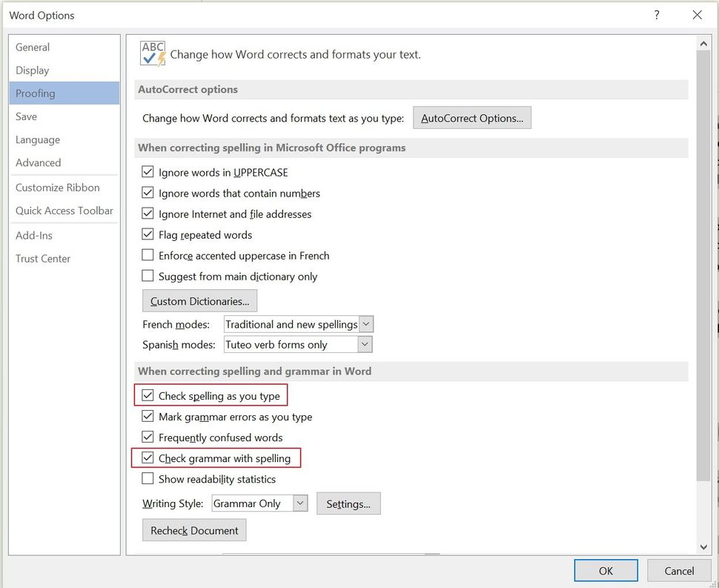719x588 pixels.
Task: Open the French modes dropdown
Action: coord(365,323)
